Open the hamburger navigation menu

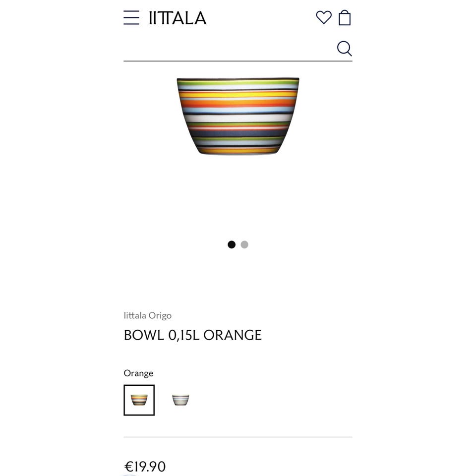coord(131,18)
